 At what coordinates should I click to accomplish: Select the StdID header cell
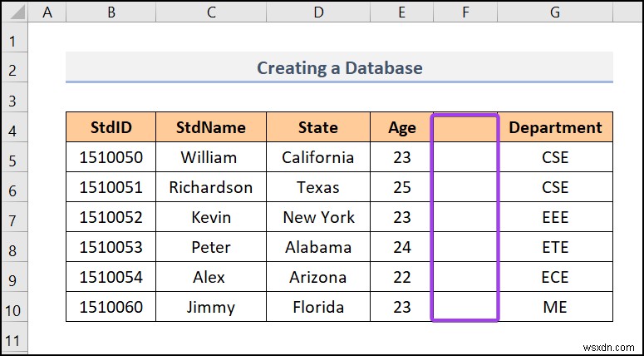pos(111,127)
